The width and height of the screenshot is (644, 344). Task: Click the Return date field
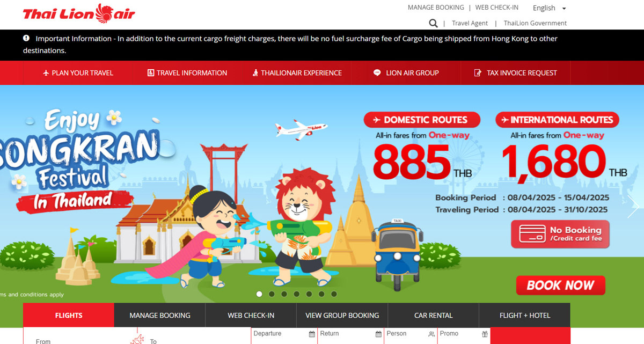350,336
